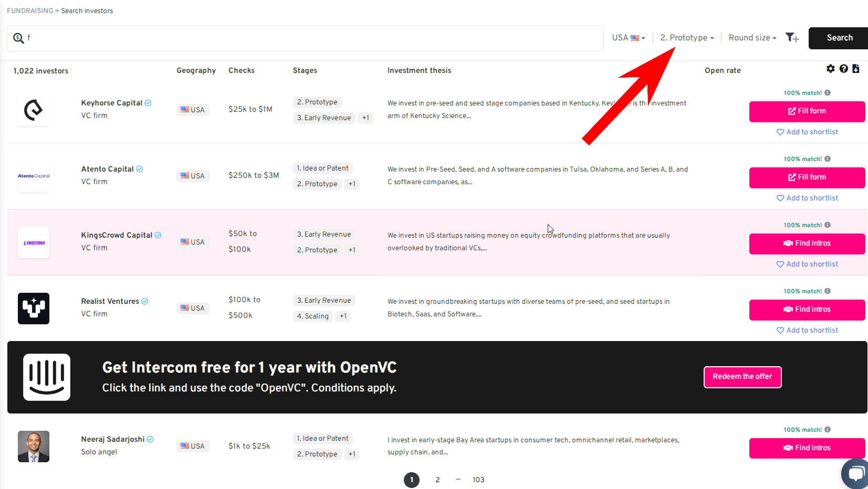Open the Atento Capital logo
868x489 pixels.
pyautogui.click(x=34, y=176)
